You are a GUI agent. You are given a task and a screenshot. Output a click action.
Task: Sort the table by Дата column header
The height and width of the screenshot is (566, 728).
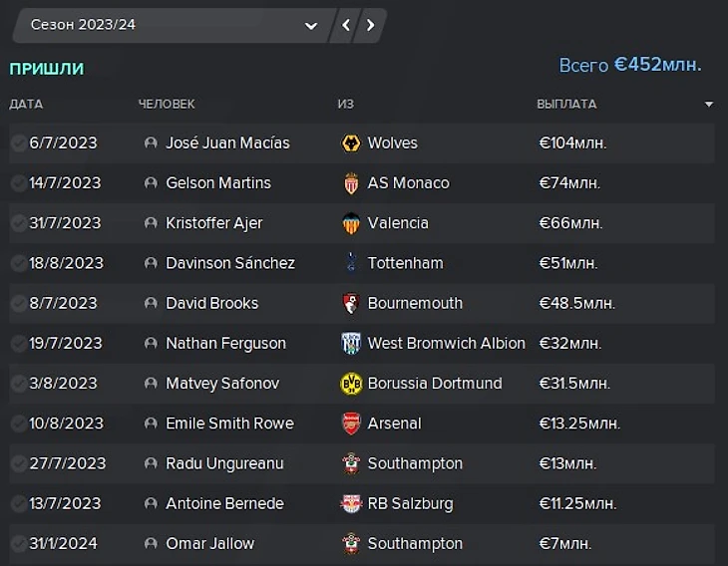click(x=26, y=105)
